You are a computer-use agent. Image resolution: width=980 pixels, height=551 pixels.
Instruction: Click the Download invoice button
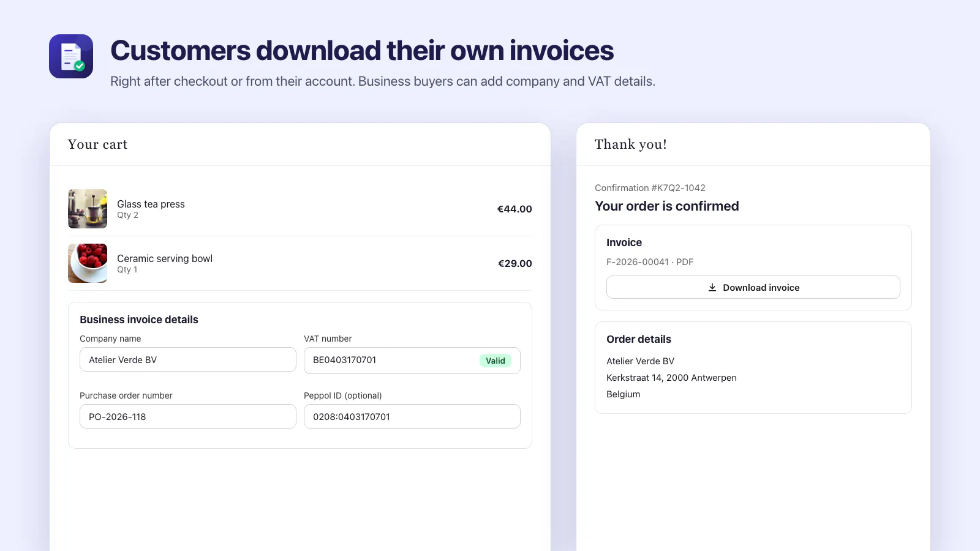(x=753, y=287)
